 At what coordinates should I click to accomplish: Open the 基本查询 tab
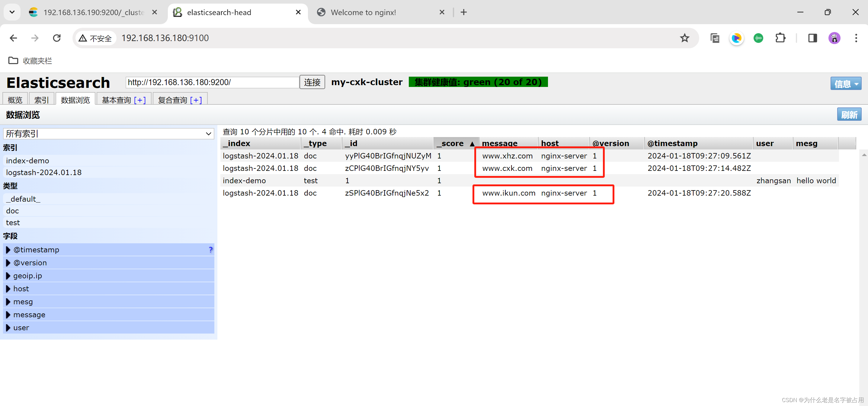117,100
